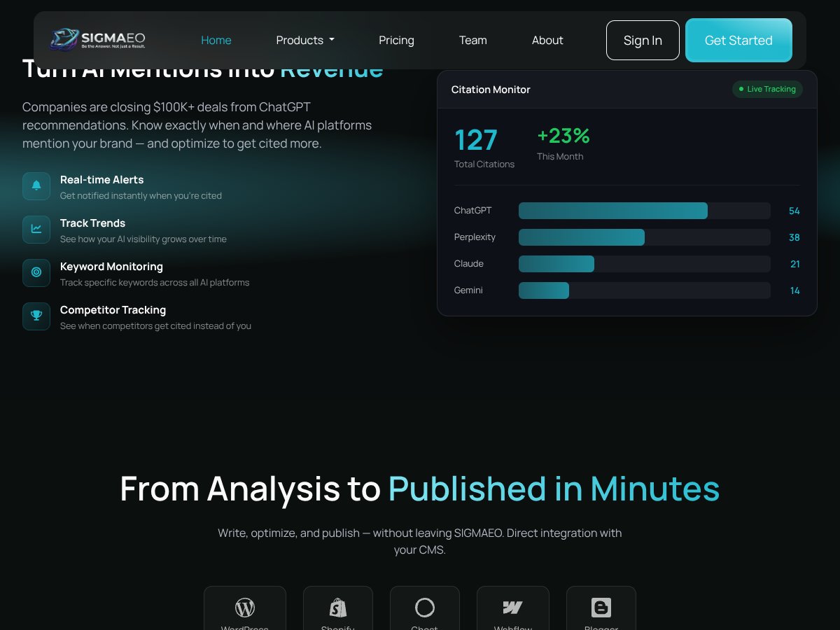The width and height of the screenshot is (840, 630).
Task: Open the Pricing page
Action: 396,41
